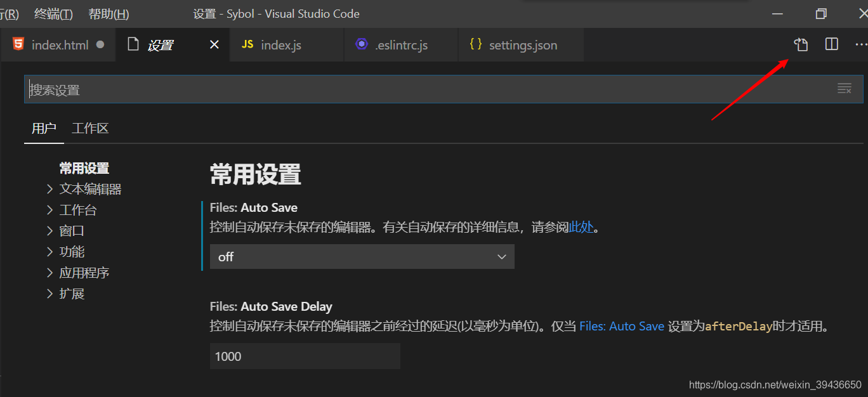868x397 pixels.
Task: Click the Files: Auto Save setting title
Action: (x=254, y=207)
